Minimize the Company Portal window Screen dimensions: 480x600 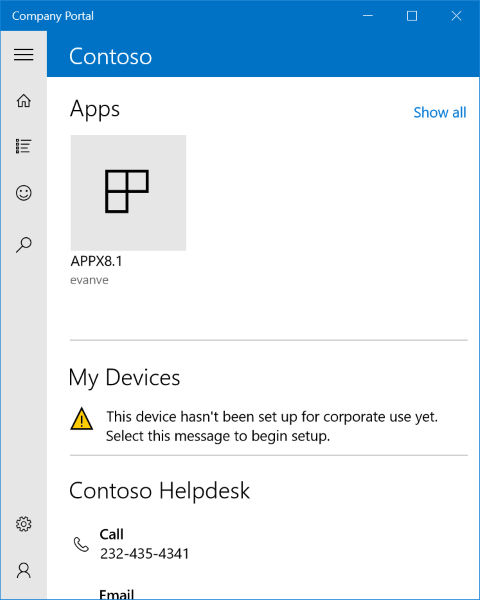(368, 16)
